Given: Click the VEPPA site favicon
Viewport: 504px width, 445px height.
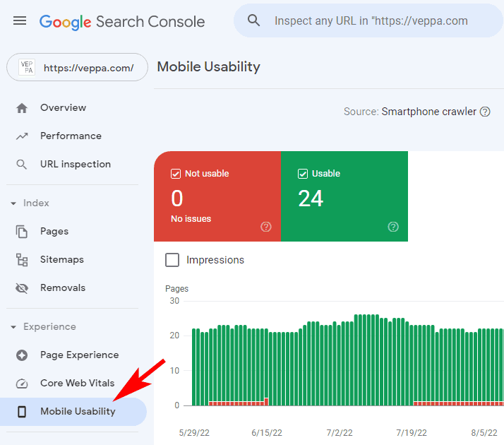Looking at the screenshot, I should pyautogui.click(x=27, y=67).
